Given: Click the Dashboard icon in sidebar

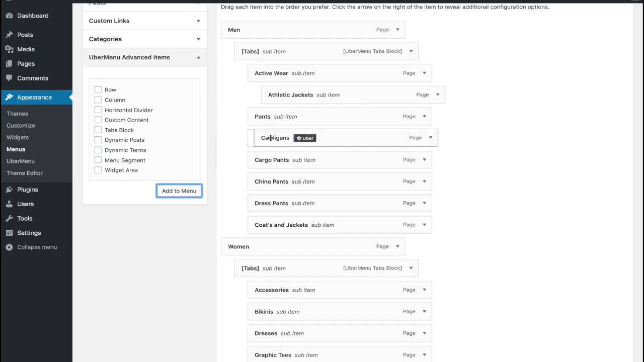Looking at the screenshot, I should (9, 16).
